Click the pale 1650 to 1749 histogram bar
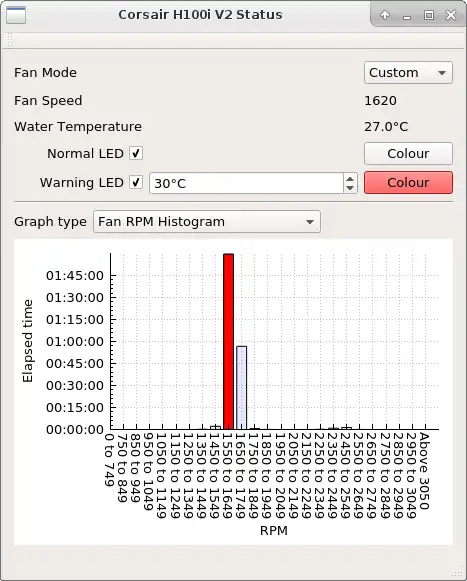 (x=242, y=388)
